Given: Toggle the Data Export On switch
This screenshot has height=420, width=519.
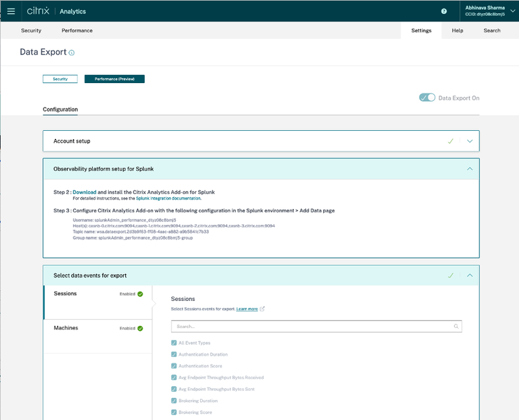Looking at the screenshot, I should pyautogui.click(x=427, y=98).
